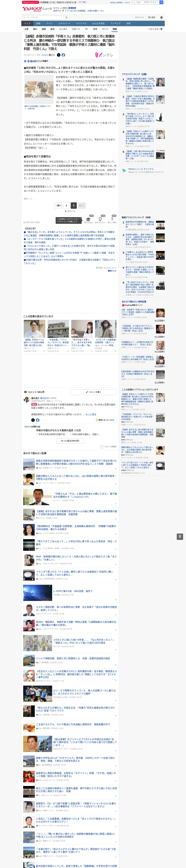Click the Yahoo!ショッピング badge in the top banner

tap(30, 2)
